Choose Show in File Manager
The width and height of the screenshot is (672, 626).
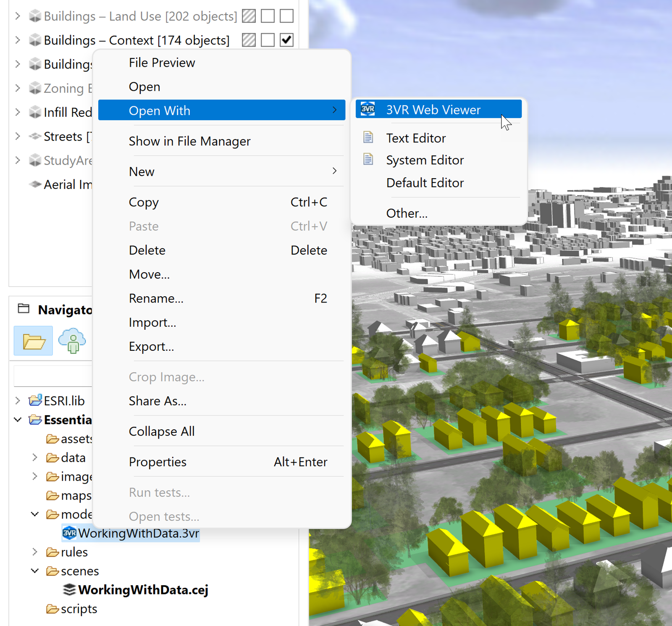189,141
